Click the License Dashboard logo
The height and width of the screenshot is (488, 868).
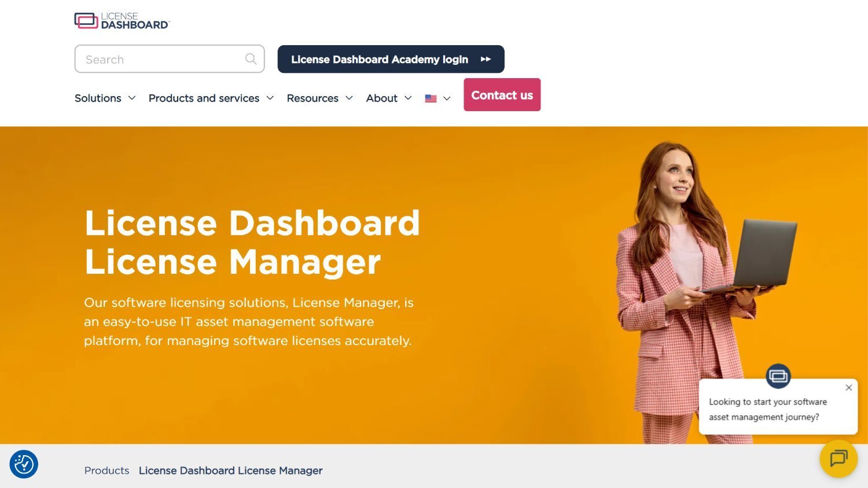click(x=122, y=20)
